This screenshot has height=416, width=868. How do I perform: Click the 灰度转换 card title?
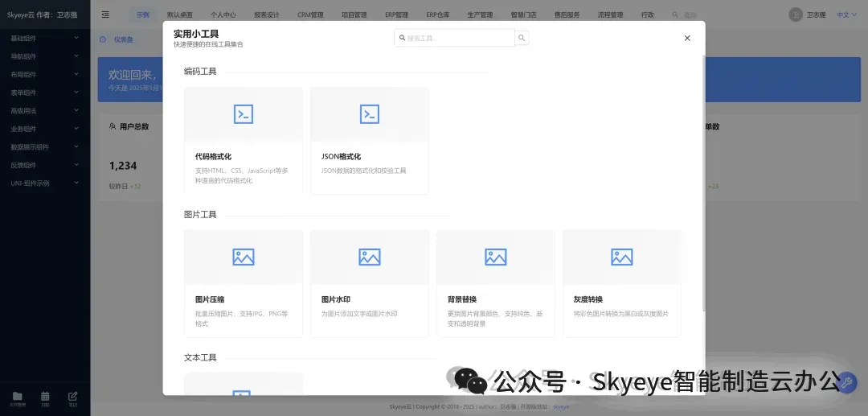coord(588,299)
